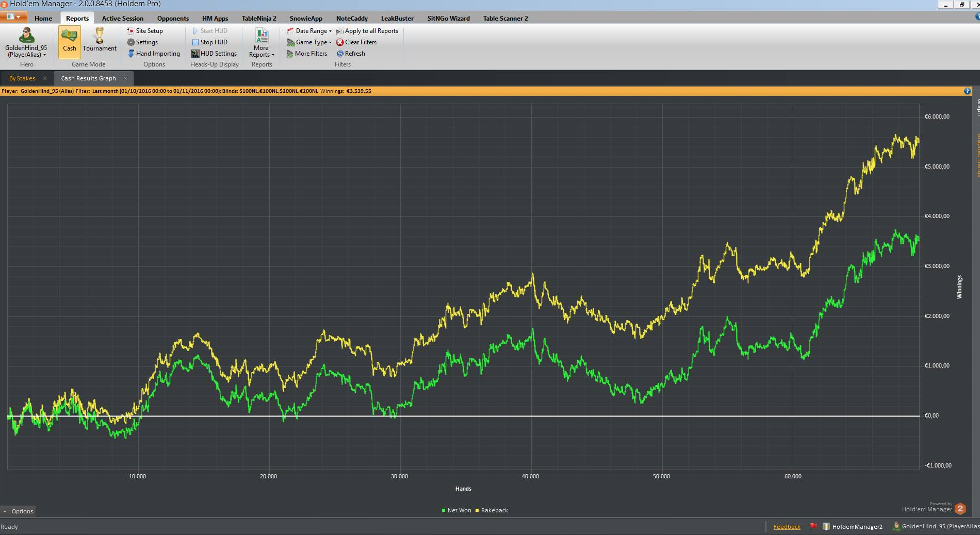This screenshot has height=535, width=980.
Task: Toggle Net Won legend series
Action: pyautogui.click(x=456, y=510)
